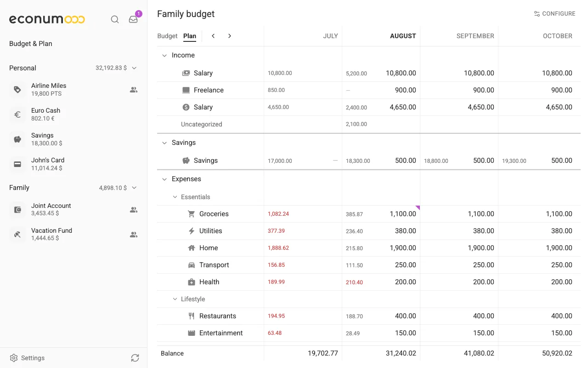The height and width of the screenshot is (368, 588).
Task: Switch to the Budget tab
Action: click(x=167, y=36)
